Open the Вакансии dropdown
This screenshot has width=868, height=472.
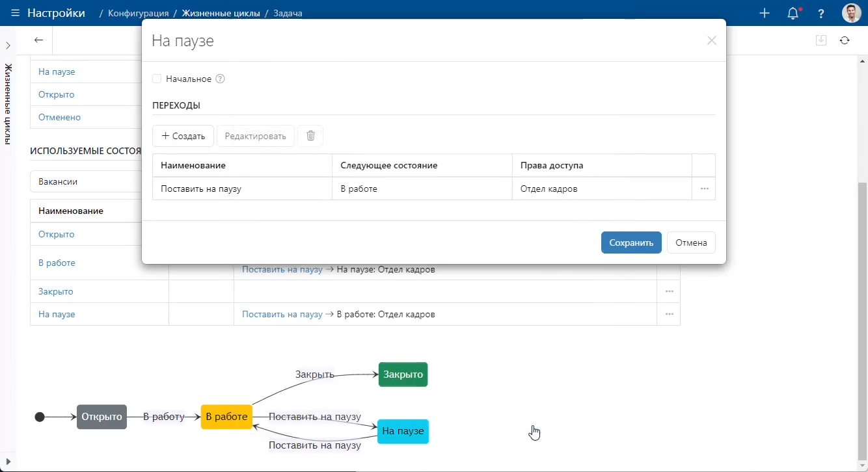[86, 181]
